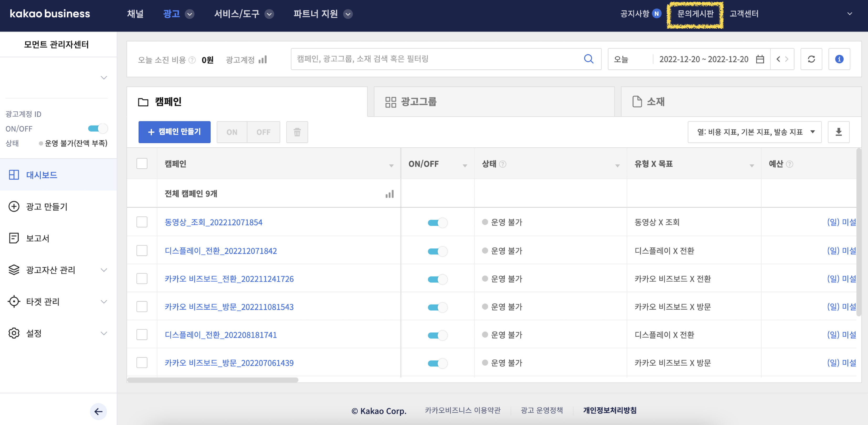Viewport: 868px width, 425px height.
Task: Toggle the 광고계정 ON/OFF switch
Action: pyautogui.click(x=98, y=128)
